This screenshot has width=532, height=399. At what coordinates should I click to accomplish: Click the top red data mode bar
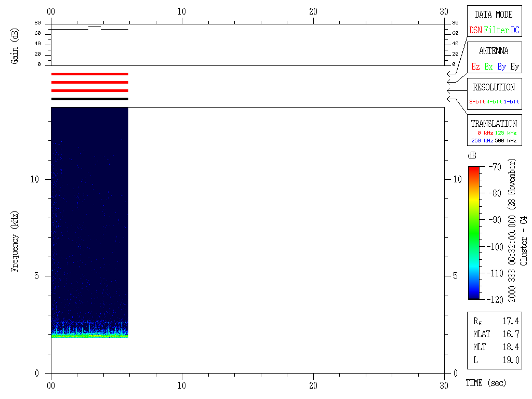pyautogui.click(x=89, y=74)
